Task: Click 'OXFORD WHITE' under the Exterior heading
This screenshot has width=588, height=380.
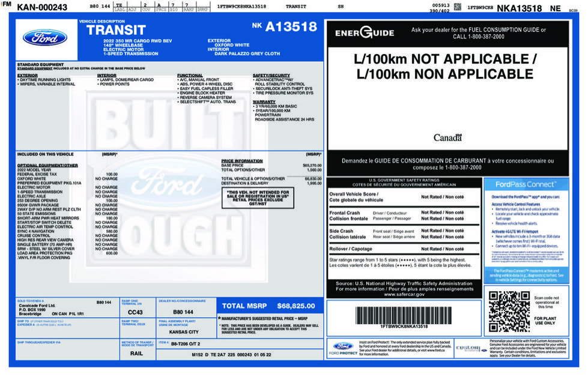Action: tap(232, 45)
